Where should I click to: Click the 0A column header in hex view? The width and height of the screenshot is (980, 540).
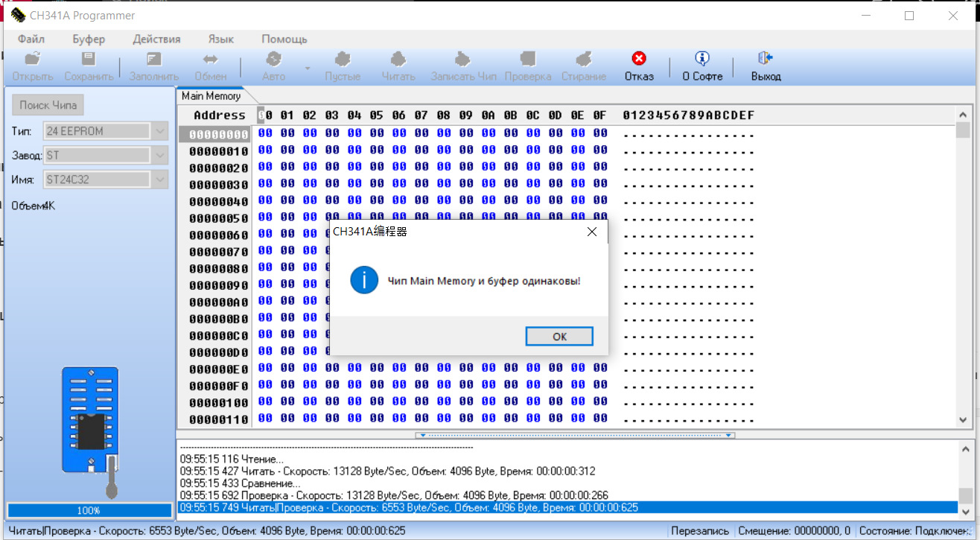[x=489, y=115]
